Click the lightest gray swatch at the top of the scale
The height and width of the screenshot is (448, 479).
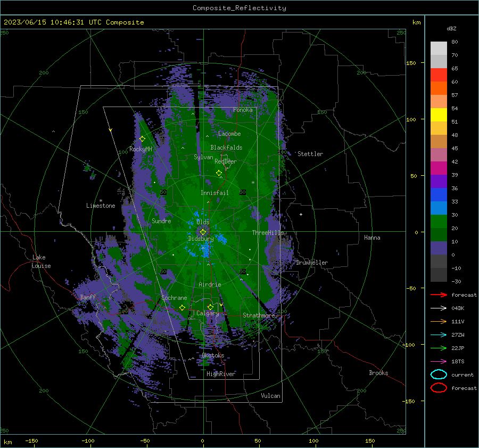[439, 48]
